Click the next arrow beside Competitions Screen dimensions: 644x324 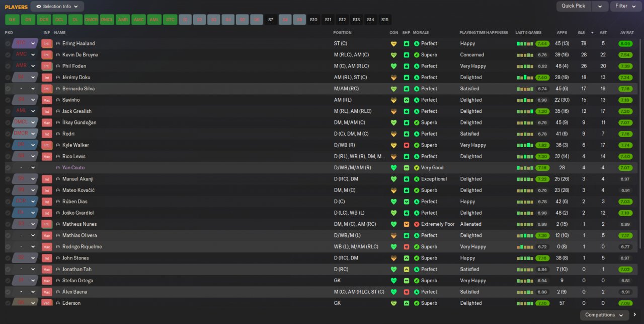pos(635,315)
